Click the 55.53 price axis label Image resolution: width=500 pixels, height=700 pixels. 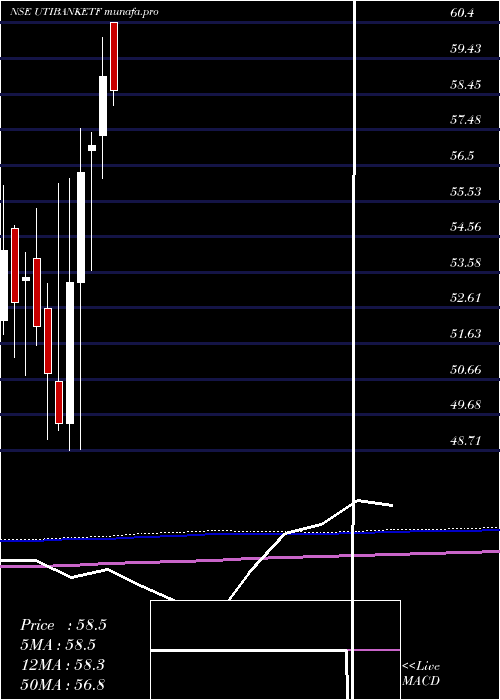pyautogui.click(x=466, y=191)
